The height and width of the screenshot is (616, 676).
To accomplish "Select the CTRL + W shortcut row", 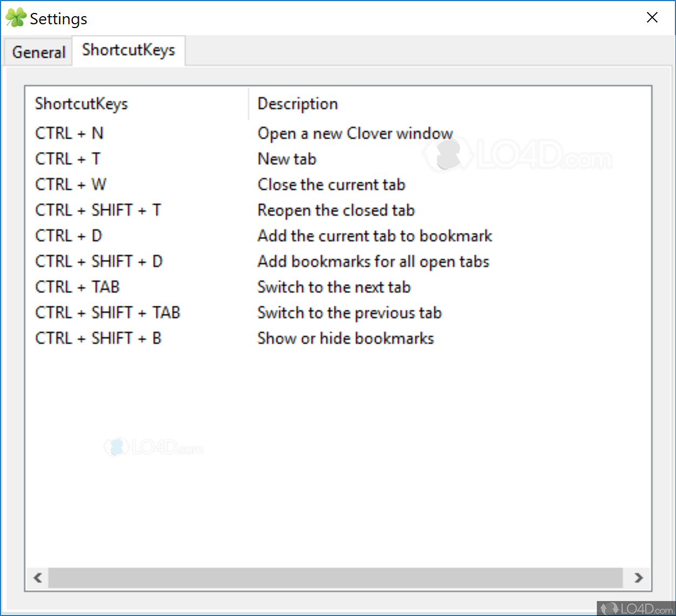I will coord(71,184).
